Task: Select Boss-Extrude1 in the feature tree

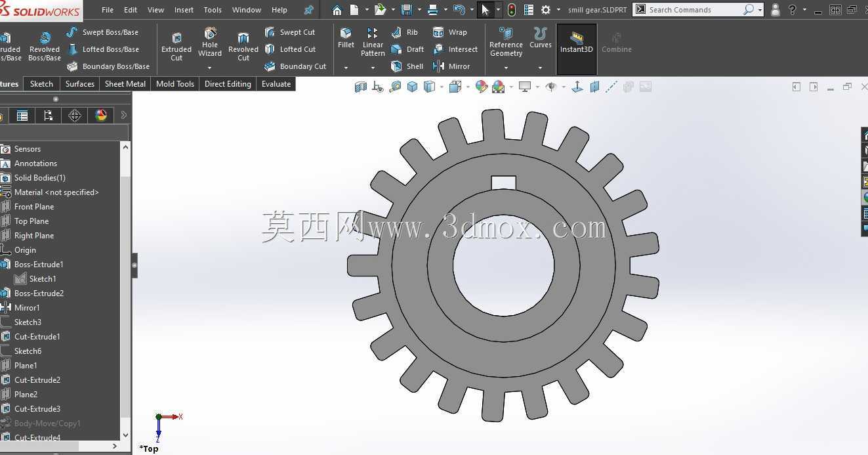Action: tap(39, 265)
